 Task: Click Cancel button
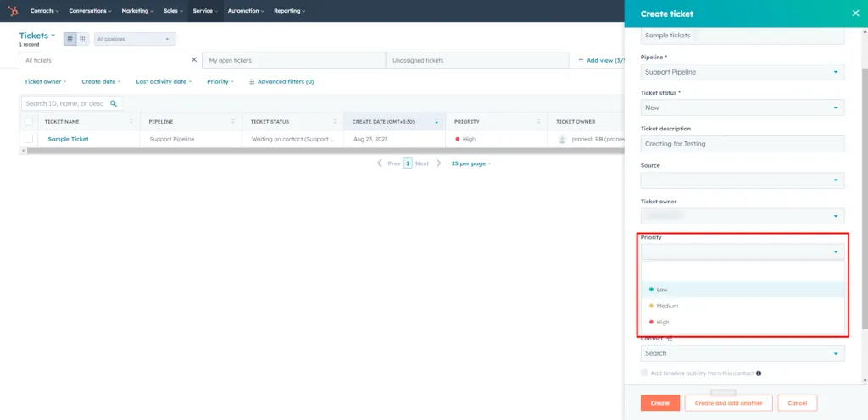[797, 403]
